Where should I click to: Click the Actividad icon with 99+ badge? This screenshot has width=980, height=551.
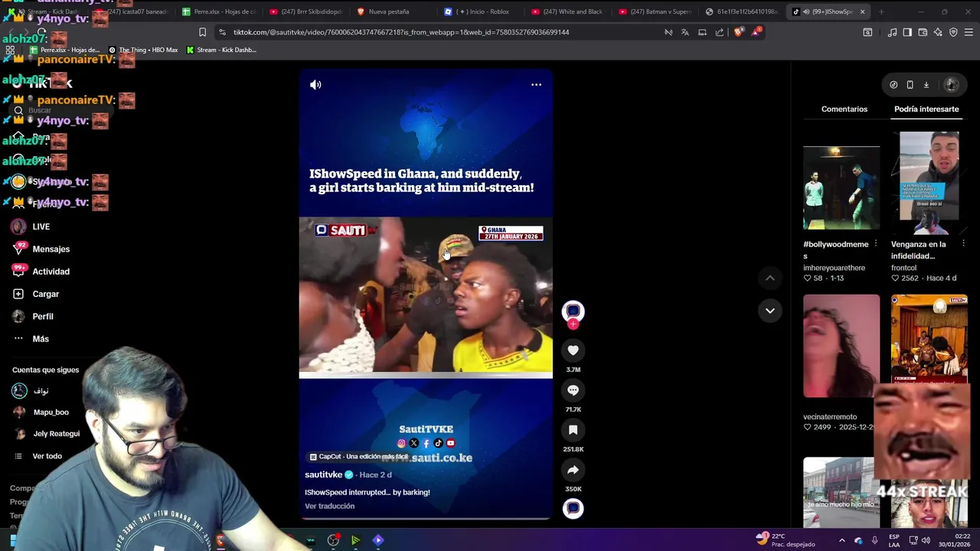click(x=19, y=271)
